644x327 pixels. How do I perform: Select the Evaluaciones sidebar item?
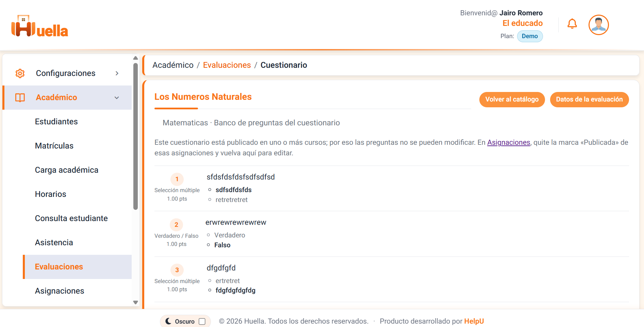(x=77, y=267)
